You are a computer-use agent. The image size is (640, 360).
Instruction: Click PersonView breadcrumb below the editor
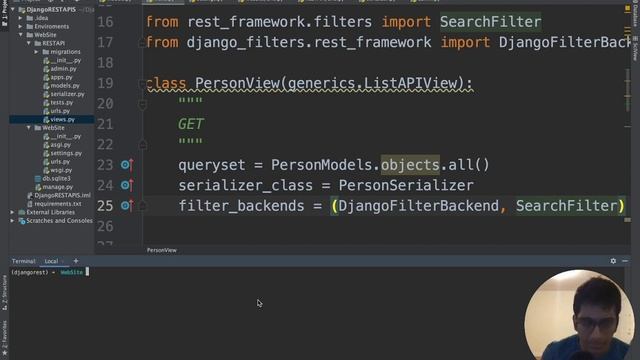pos(162,250)
